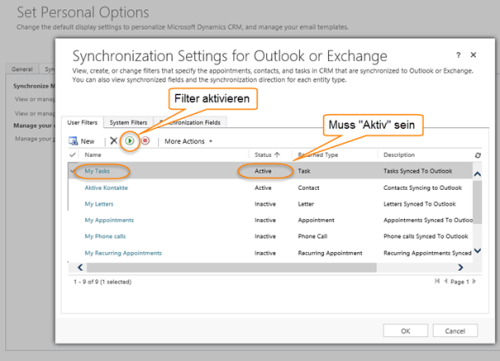Refresh the filter list icon
500x361 pixels.
click(x=478, y=155)
